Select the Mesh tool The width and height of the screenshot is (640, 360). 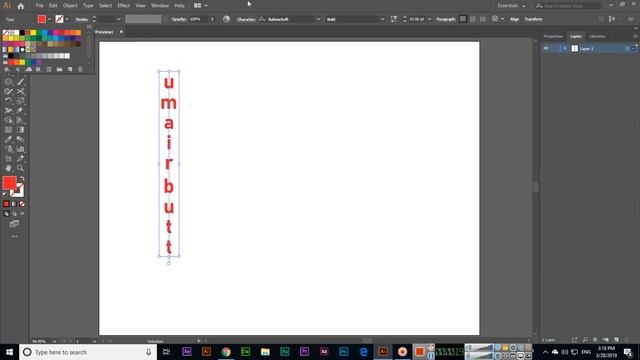[x=8, y=130]
